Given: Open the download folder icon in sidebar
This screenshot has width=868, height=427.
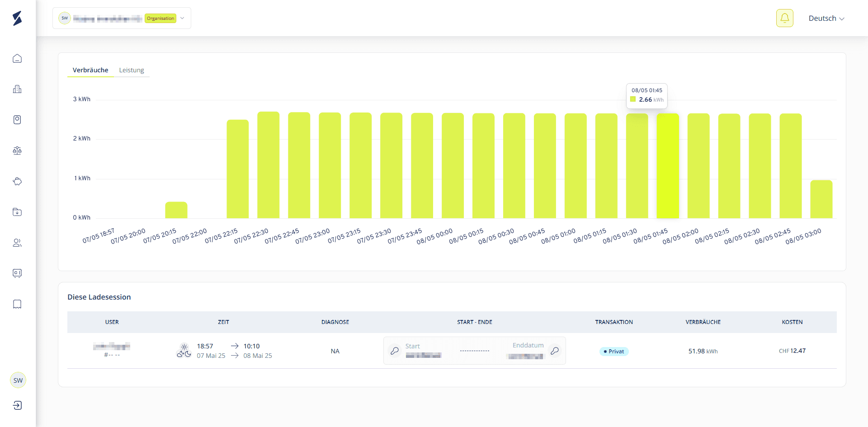Looking at the screenshot, I should (x=17, y=212).
